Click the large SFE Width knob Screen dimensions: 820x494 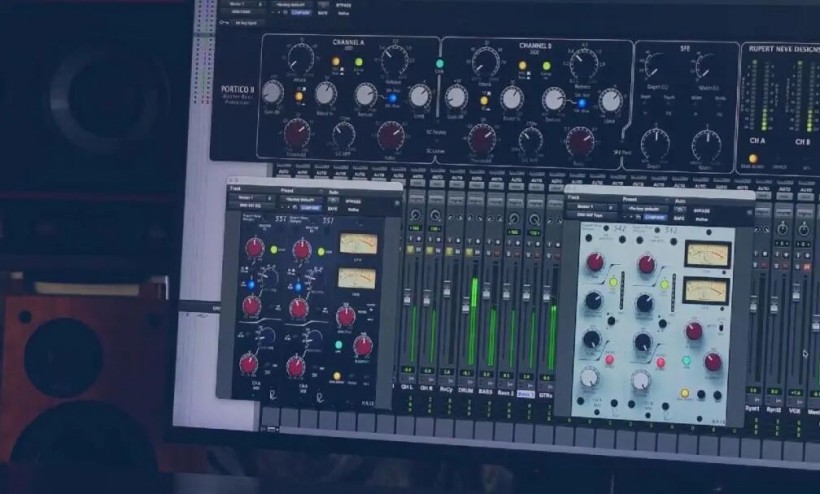(x=707, y=145)
